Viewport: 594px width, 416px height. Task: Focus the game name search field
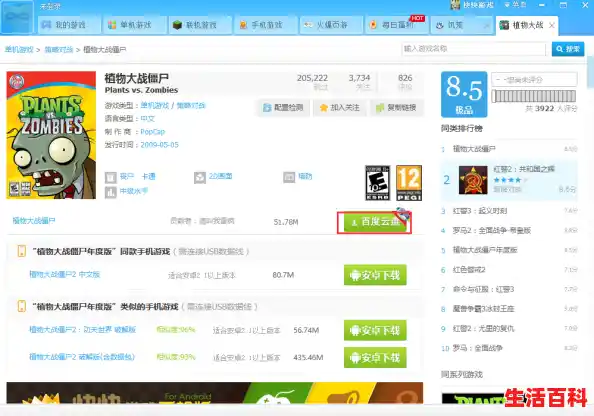473,49
